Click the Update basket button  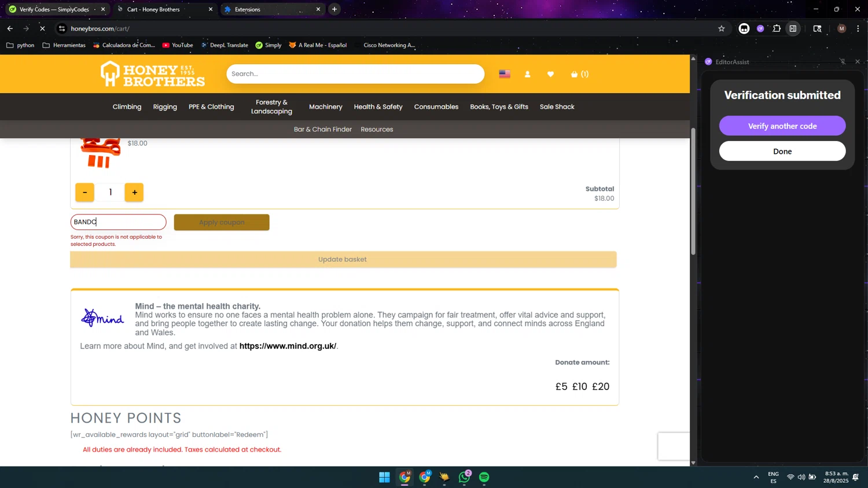click(343, 260)
